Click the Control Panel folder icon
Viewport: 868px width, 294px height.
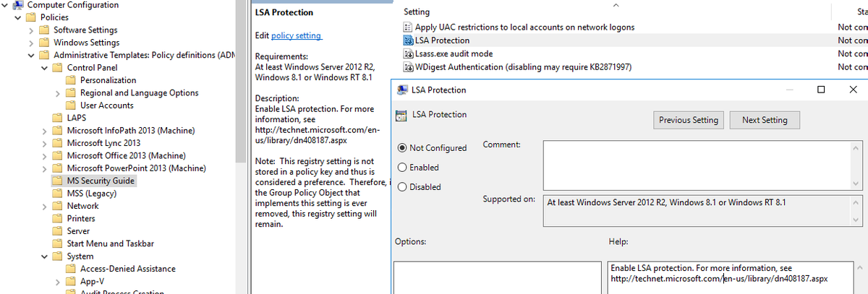point(58,68)
